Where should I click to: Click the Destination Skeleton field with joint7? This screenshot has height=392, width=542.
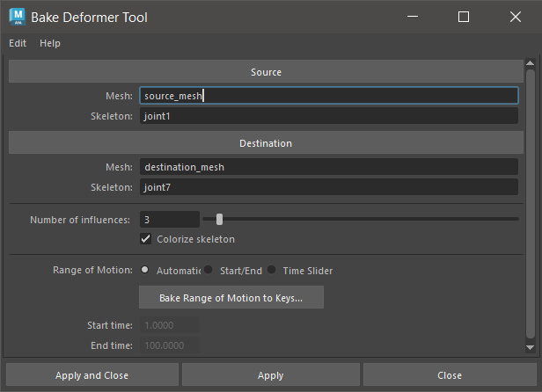point(328,187)
